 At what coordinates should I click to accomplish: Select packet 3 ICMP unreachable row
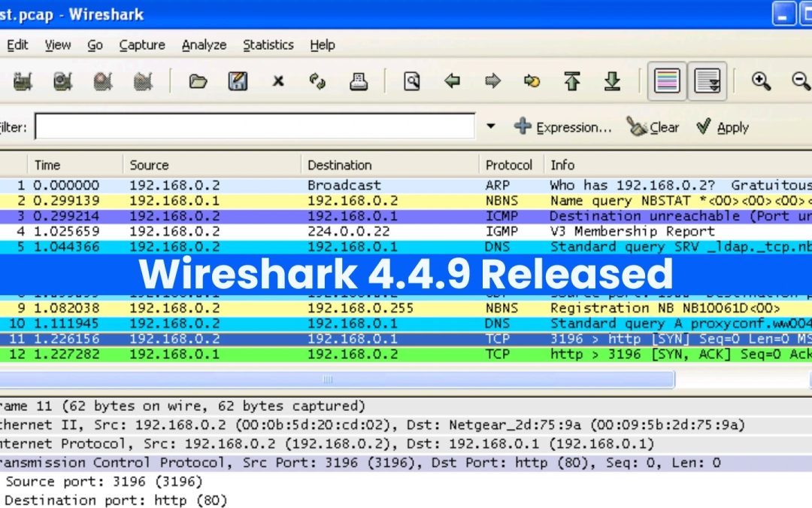click(406, 216)
